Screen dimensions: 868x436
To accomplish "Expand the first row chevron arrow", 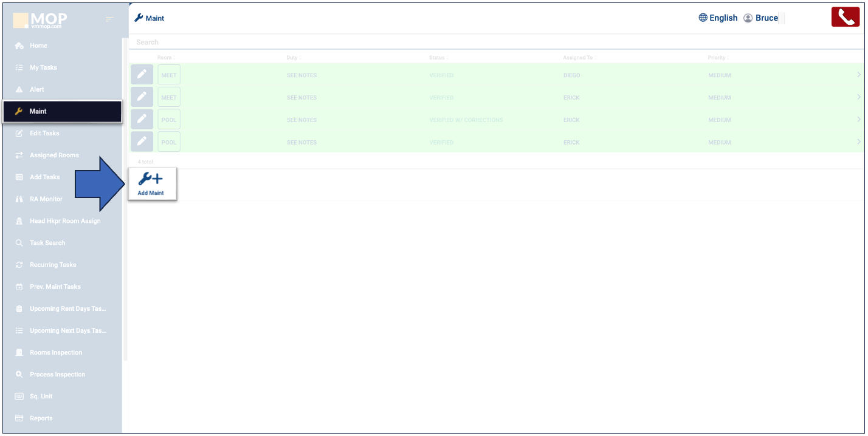I will pyautogui.click(x=859, y=75).
